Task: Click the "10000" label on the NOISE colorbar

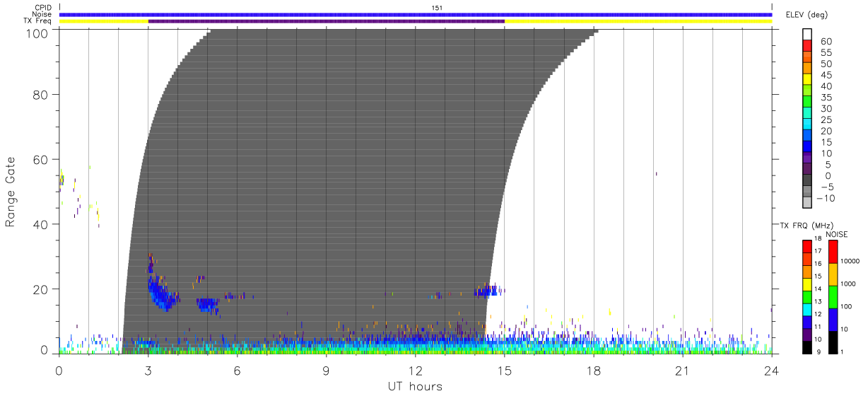Action: point(850,261)
